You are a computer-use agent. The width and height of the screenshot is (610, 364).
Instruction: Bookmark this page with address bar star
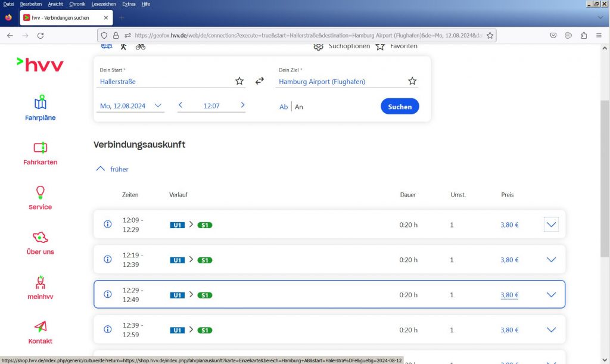click(x=490, y=36)
